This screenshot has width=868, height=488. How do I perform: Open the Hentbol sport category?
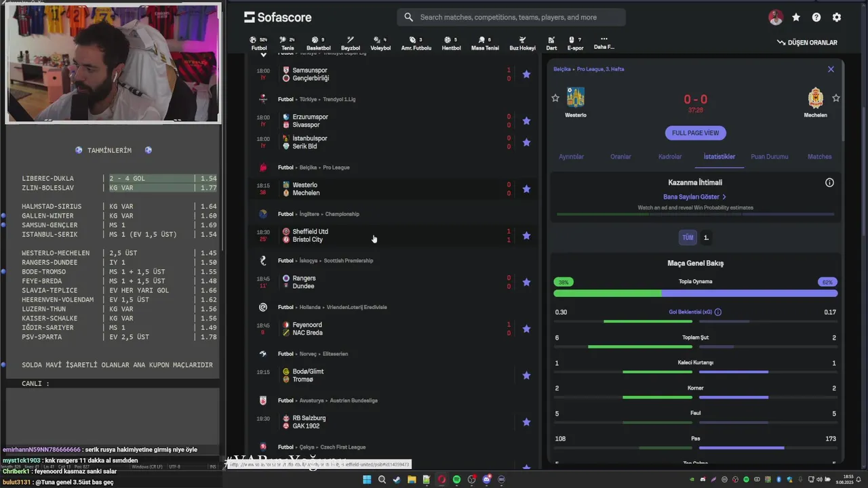point(451,43)
